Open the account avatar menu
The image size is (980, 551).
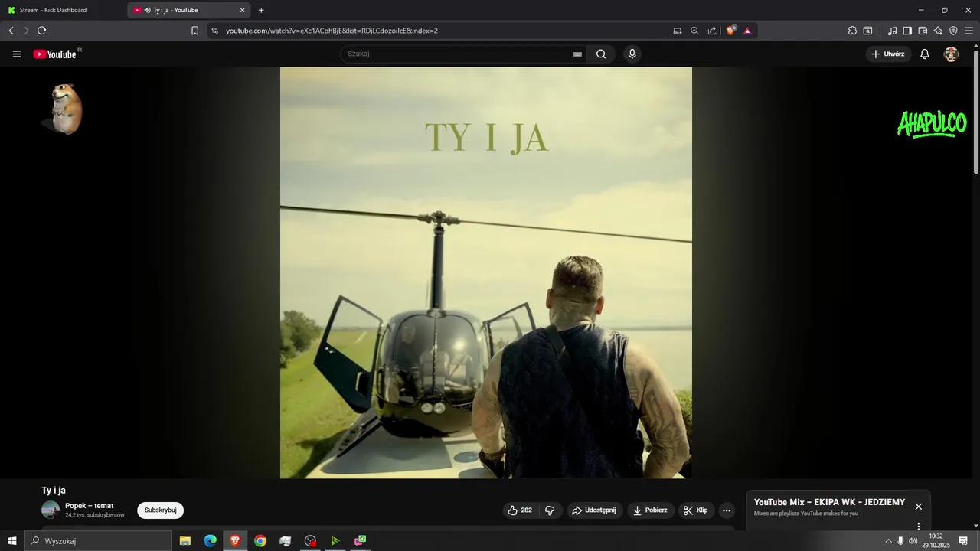point(951,54)
